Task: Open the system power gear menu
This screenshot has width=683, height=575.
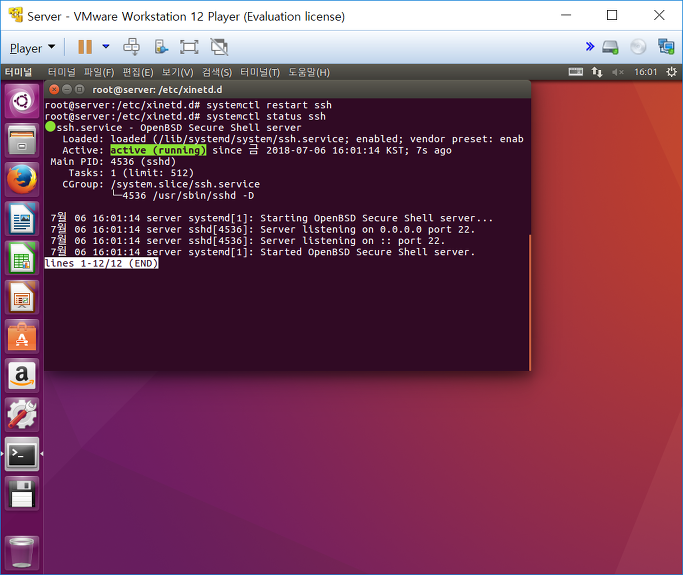Action: click(x=671, y=72)
